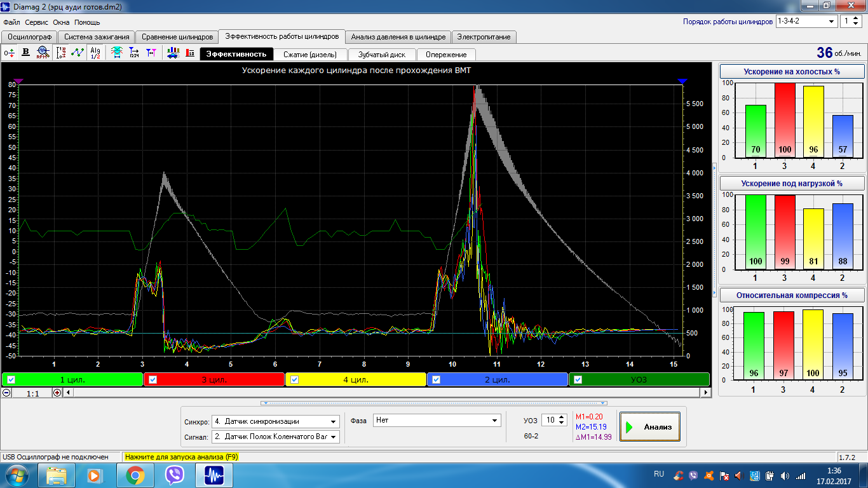
Task: Open the Windows Start menu
Action: (x=15, y=475)
